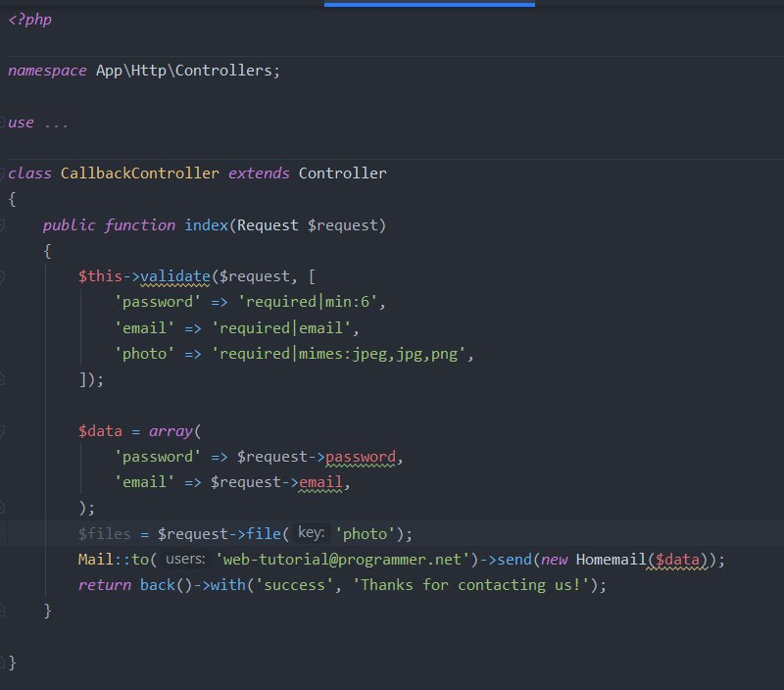The width and height of the screenshot is (784, 690).
Task: Click the Mail facade name
Action: [95, 560]
